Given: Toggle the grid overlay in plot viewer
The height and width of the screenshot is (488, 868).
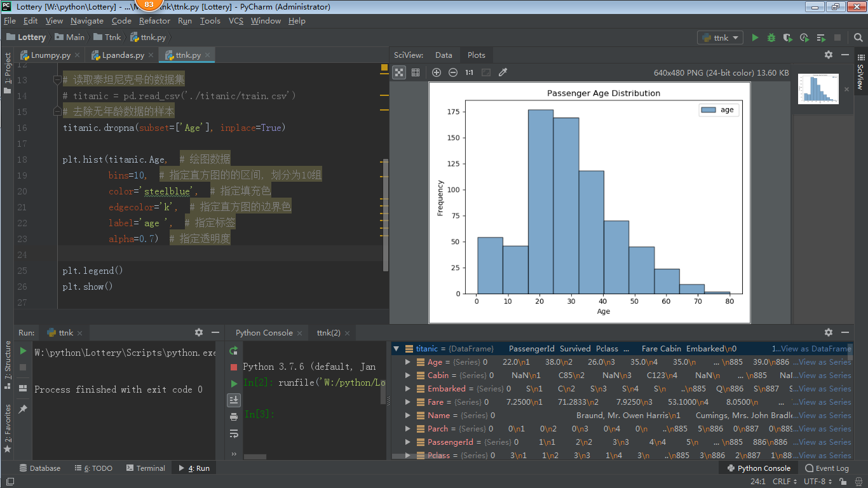Looking at the screenshot, I should (x=416, y=72).
